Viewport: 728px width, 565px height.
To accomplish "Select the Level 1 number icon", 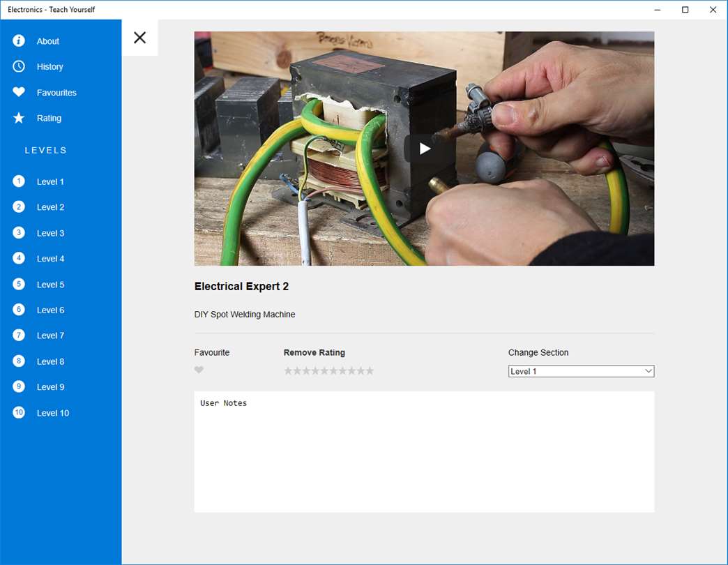I will (19, 181).
